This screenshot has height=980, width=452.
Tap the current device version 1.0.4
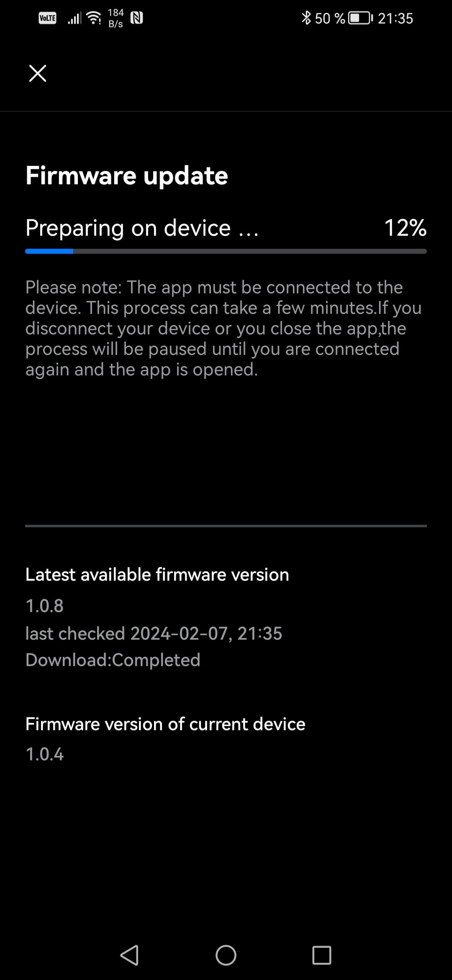[x=45, y=754]
